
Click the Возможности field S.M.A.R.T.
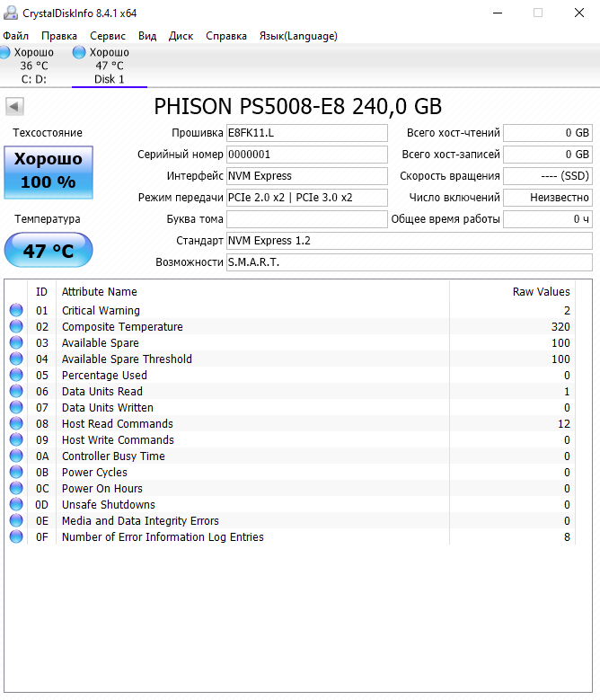(x=410, y=262)
